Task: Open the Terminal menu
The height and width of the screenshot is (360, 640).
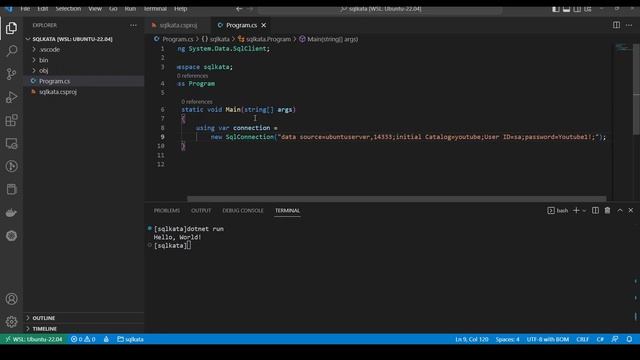Action: 155,9
